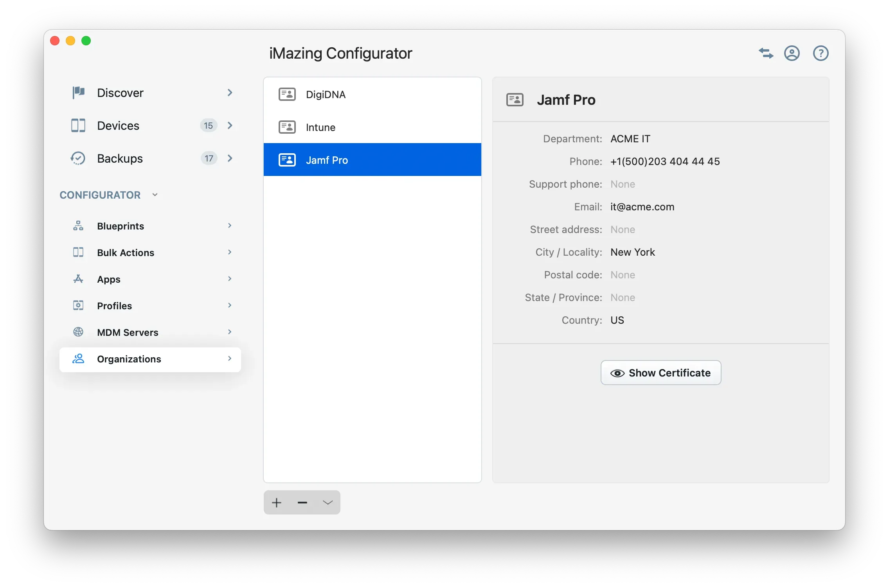Click the Backups clock icon
This screenshot has width=889, height=588.
click(78, 158)
